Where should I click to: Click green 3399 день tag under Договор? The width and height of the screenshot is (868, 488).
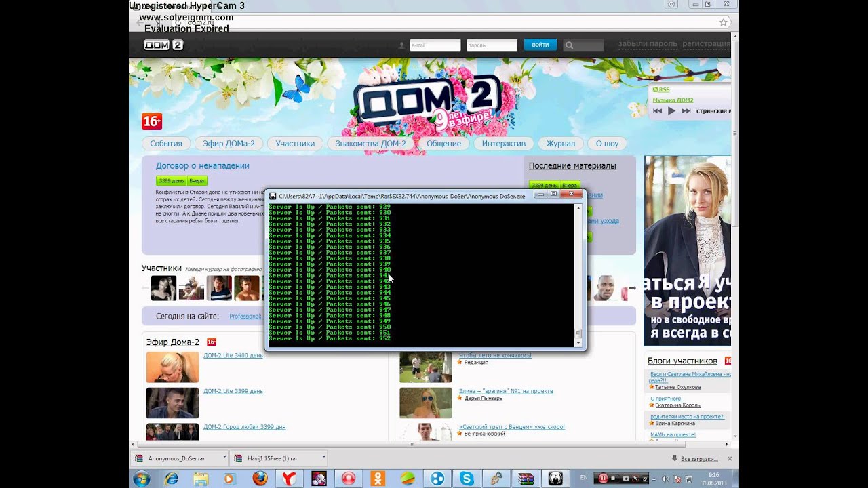[171, 181]
